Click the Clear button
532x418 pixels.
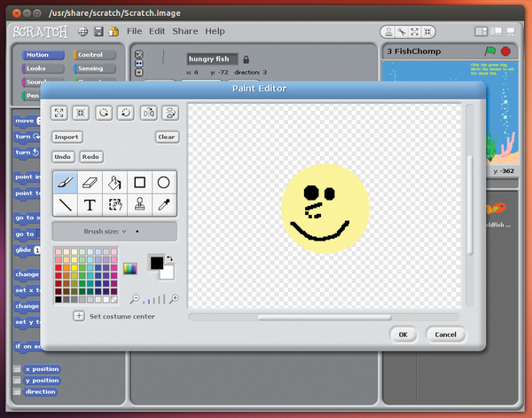166,137
